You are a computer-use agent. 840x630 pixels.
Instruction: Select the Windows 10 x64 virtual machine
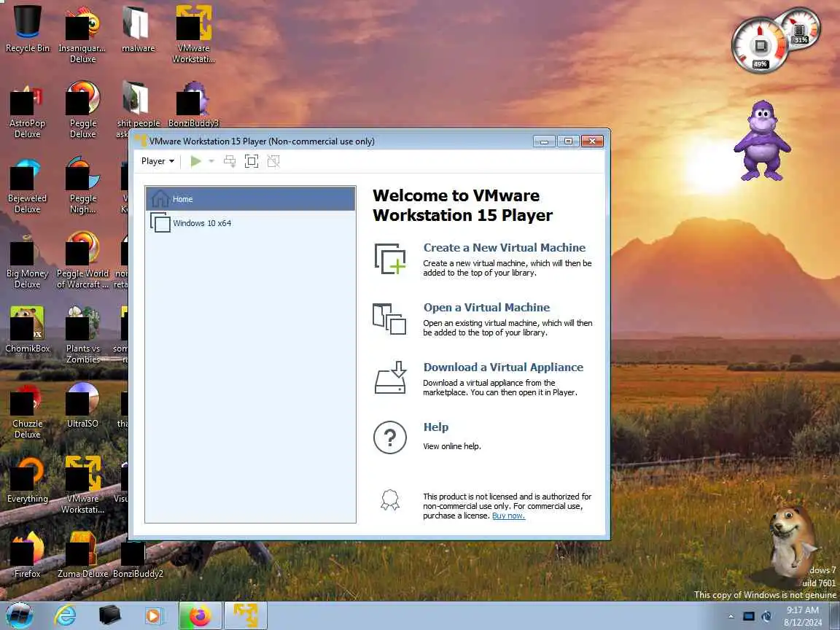(x=250, y=223)
